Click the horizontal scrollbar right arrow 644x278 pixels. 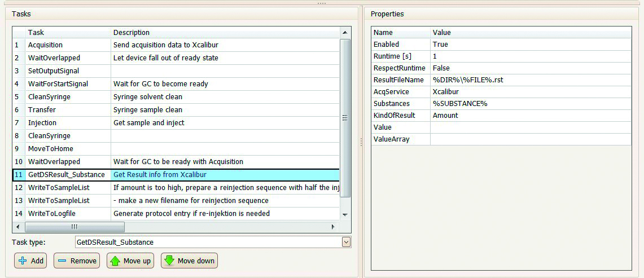click(x=333, y=227)
